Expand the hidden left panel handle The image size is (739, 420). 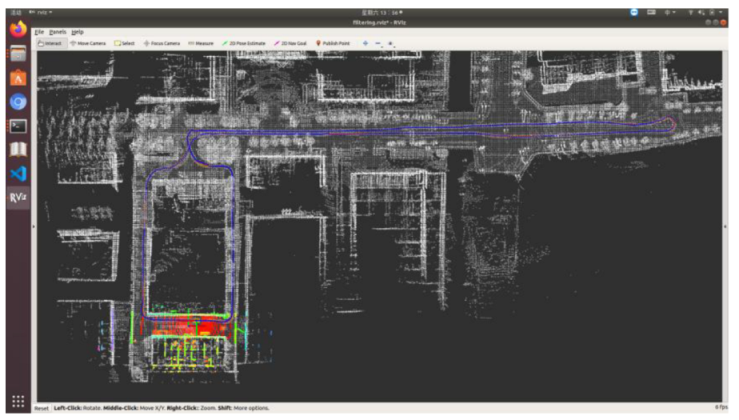pyautogui.click(x=35, y=227)
